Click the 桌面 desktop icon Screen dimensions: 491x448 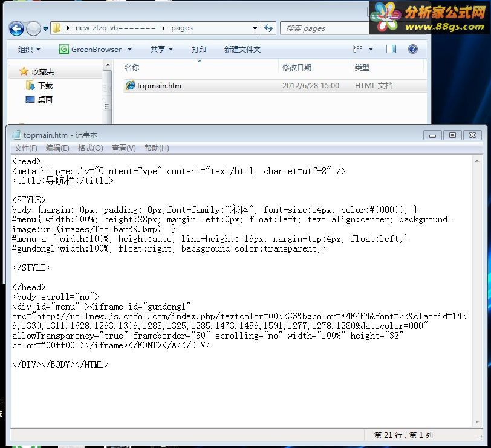(x=30, y=100)
